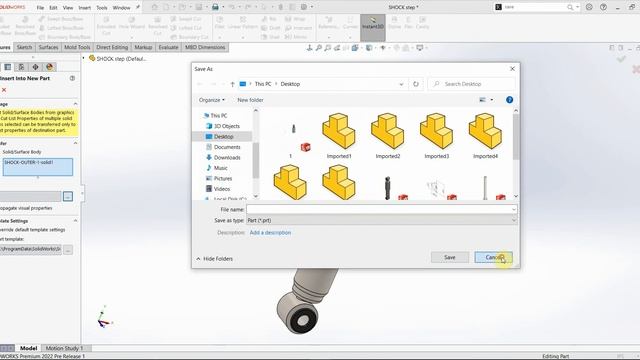This screenshot has width=640, height=360.
Task: Switch to the MBD Dimensions tab
Action: 205,47
